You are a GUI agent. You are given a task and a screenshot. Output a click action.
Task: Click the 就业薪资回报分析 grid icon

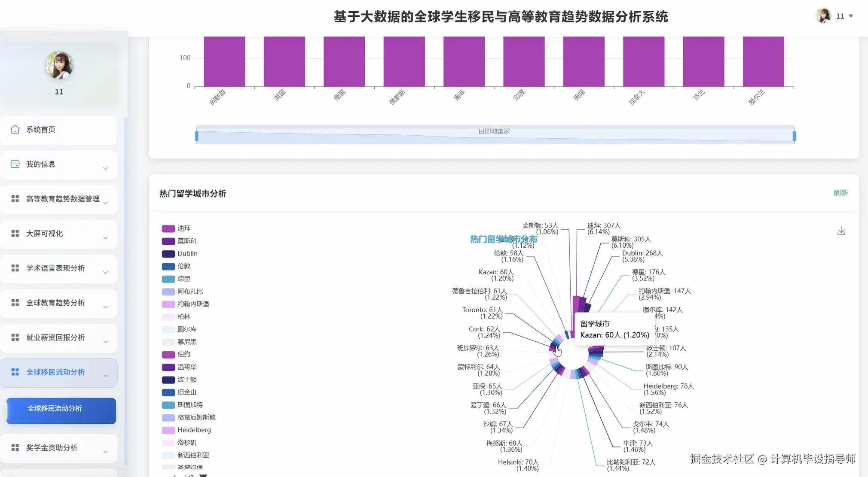tap(15, 337)
